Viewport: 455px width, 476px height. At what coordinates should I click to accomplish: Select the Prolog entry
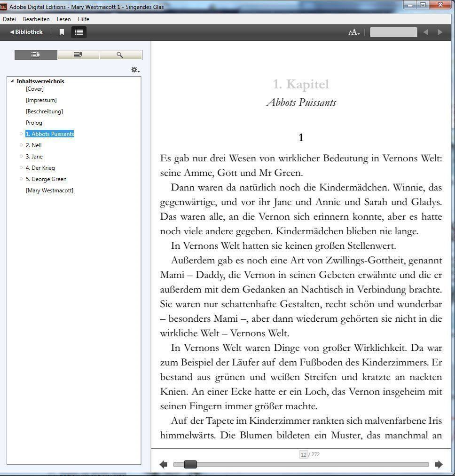[x=34, y=123]
